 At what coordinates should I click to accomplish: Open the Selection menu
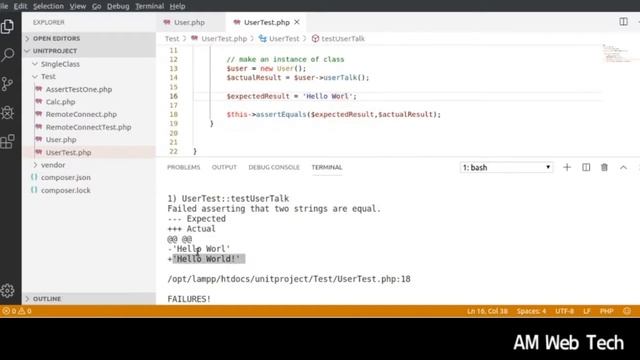click(x=48, y=6)
